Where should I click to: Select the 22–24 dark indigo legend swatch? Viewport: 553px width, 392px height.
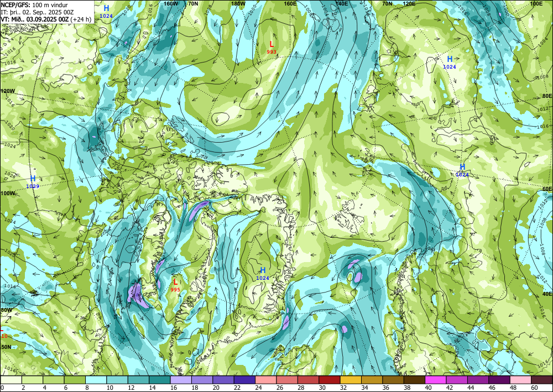(245, 380)
